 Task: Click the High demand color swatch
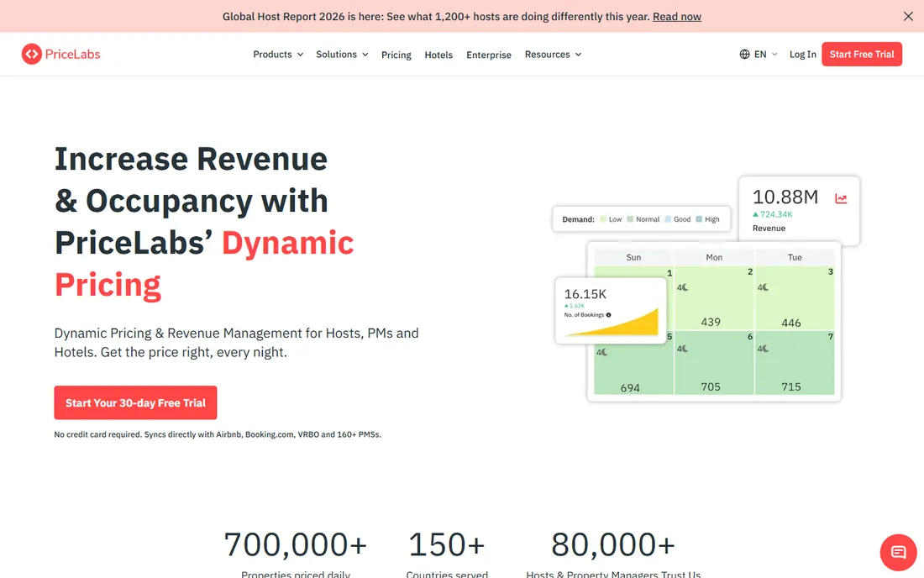pos(699,219)
